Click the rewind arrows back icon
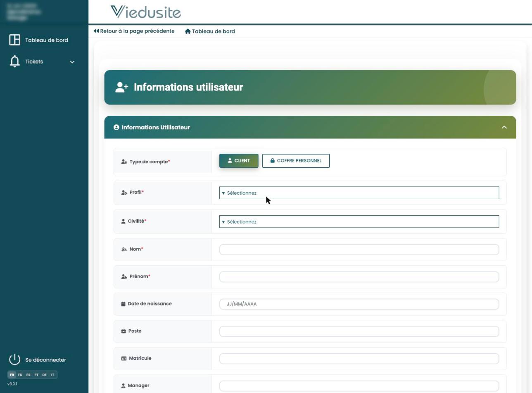This screenshot has width=532, height=393. 96,31
